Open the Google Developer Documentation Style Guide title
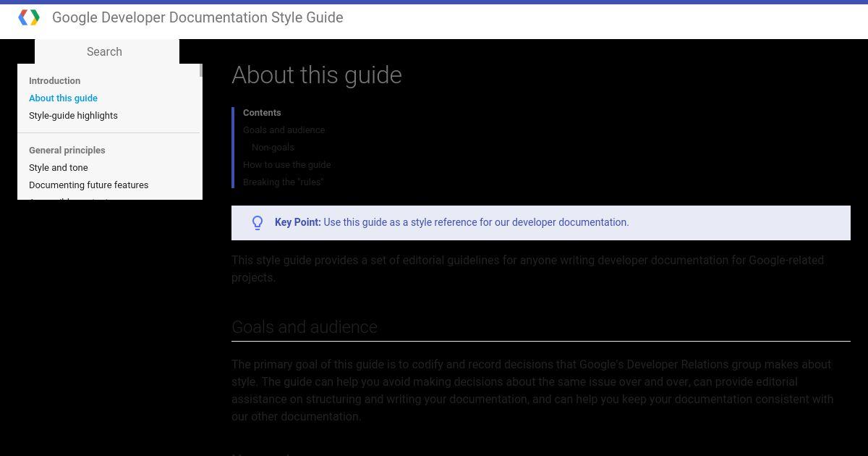 pyautogui.click(x=197, y=17)
